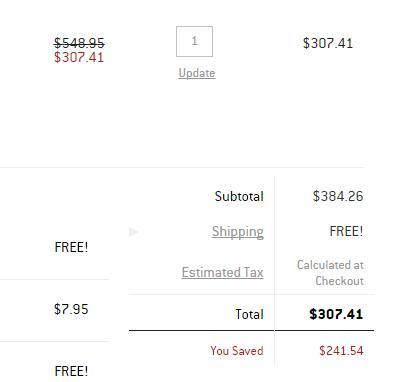Click the Update link under quantity
Screen dimensions: 400x382
[197, 73]
